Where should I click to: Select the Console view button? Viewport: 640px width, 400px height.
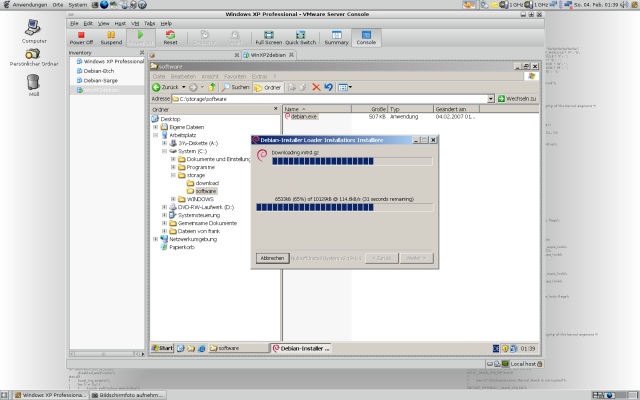[x=366, y=38]
